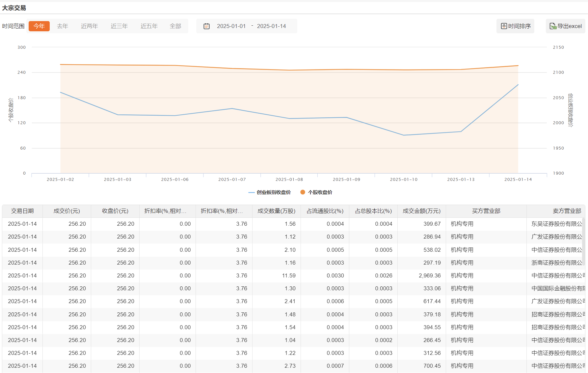Show 全部 time range data
This screenshot has width=588, height=373.
[x=175, y=26]
